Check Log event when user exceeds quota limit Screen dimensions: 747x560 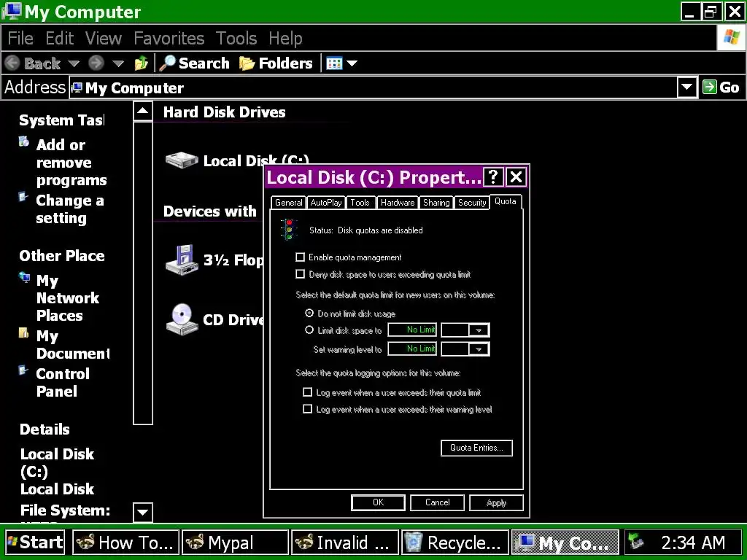click(x=308, y=392)
